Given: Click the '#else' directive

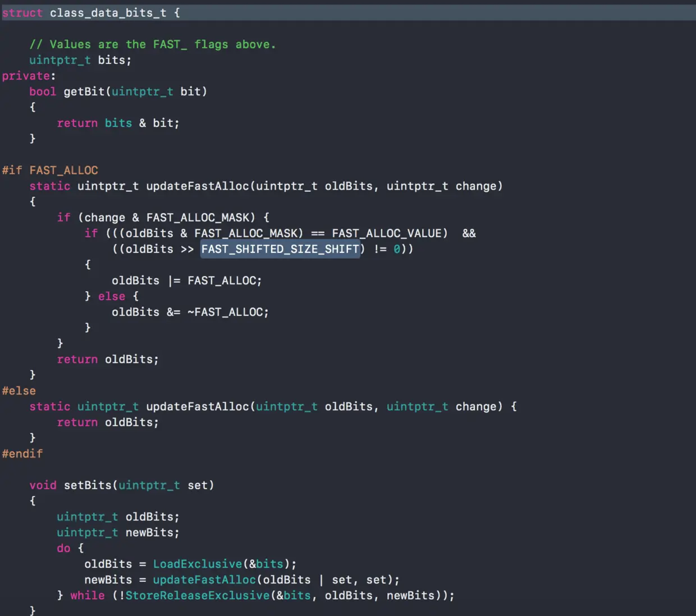Looking at the screenshot, I should 19,390.
